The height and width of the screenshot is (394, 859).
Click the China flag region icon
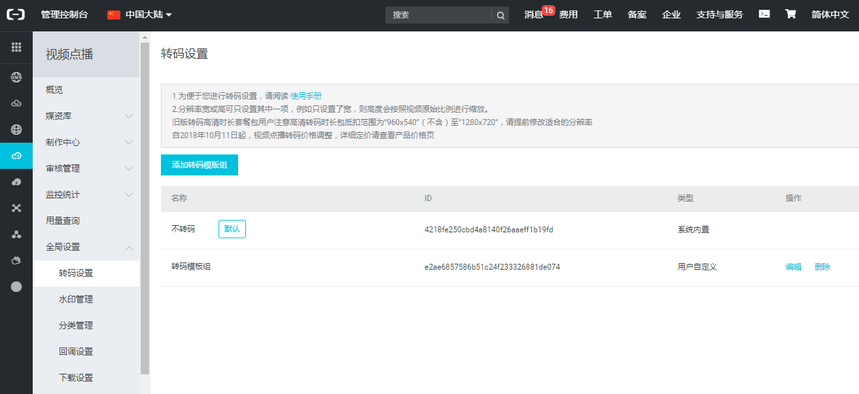(114, 15)
